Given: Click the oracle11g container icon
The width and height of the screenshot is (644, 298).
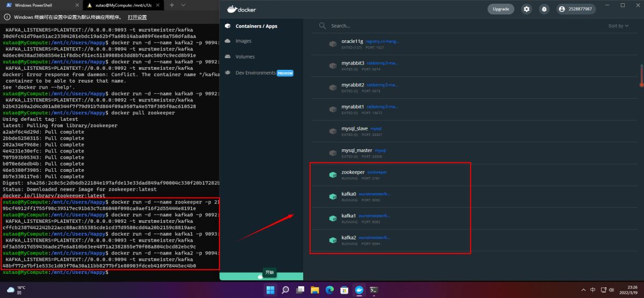Looking at the screenshot, I should pyautogui.click(x=332, y=43).
